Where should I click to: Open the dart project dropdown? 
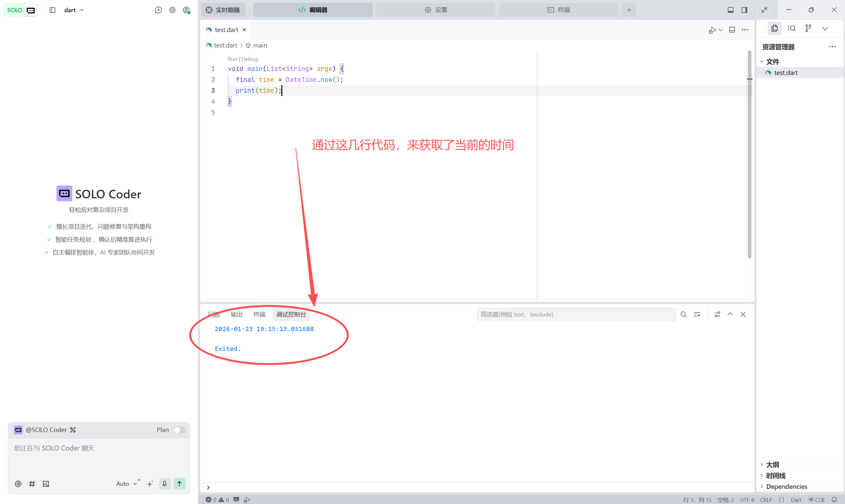(74, 10)
